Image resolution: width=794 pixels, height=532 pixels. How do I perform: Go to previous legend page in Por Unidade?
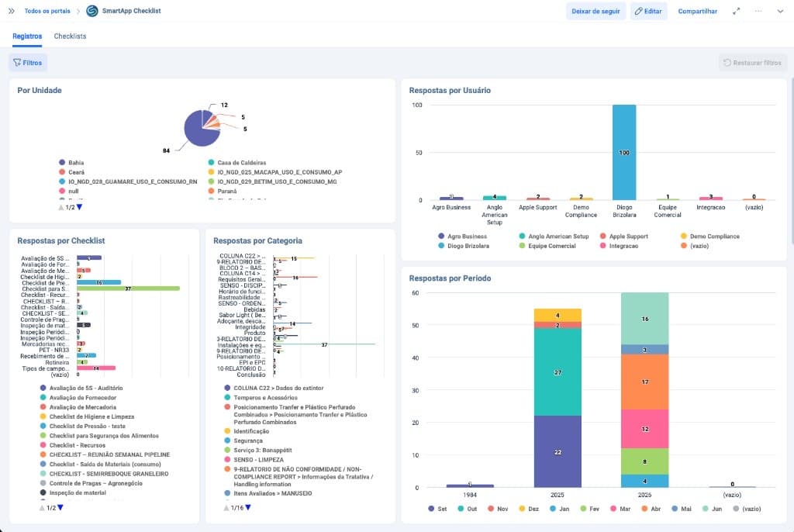click(61, 207)
